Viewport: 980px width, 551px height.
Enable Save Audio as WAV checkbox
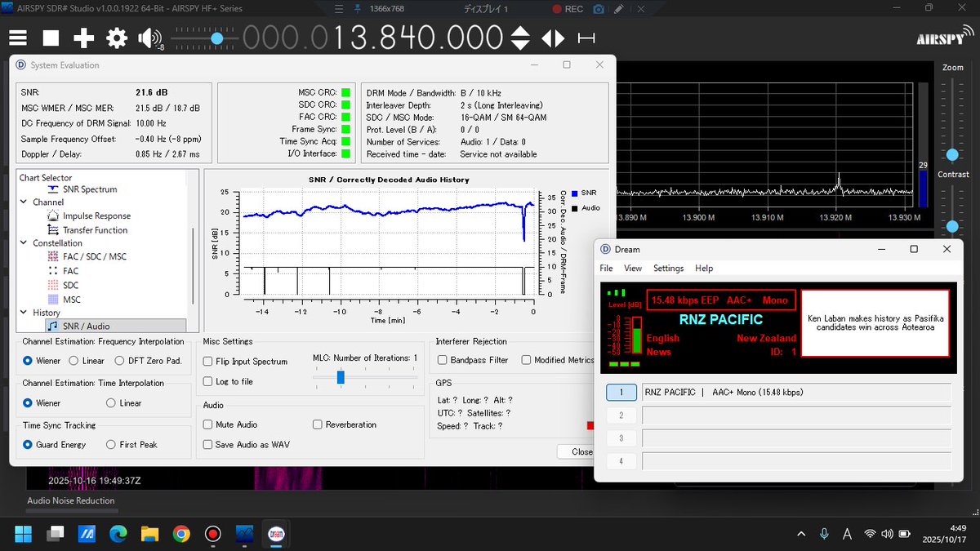coord(208,444)
